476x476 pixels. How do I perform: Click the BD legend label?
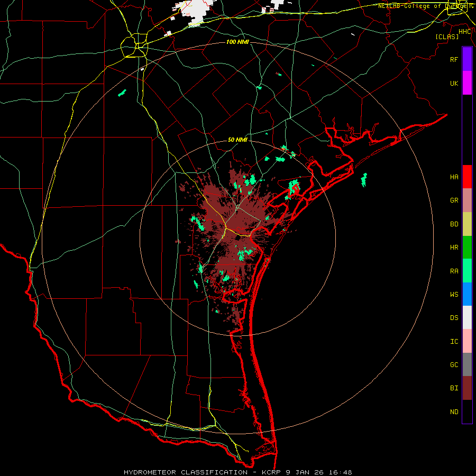(454, 224)
